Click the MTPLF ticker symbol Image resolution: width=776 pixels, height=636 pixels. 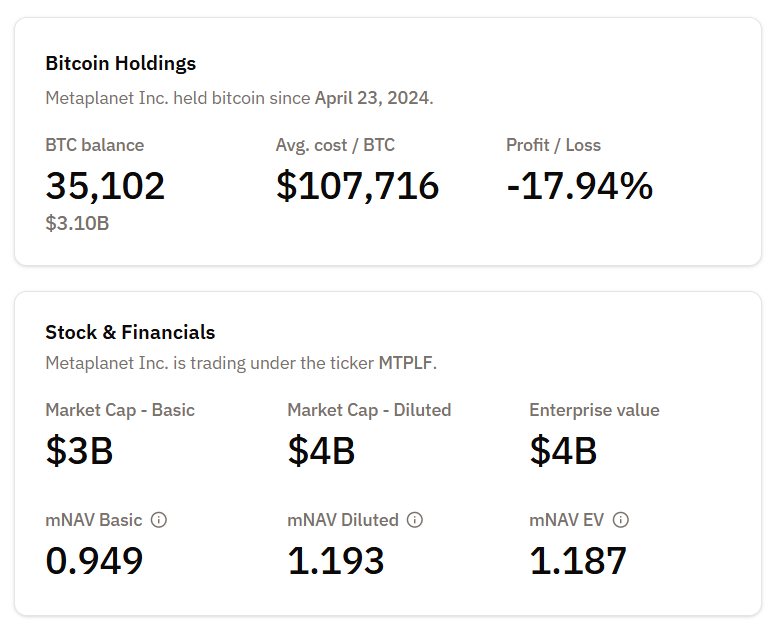click(407, 362)
